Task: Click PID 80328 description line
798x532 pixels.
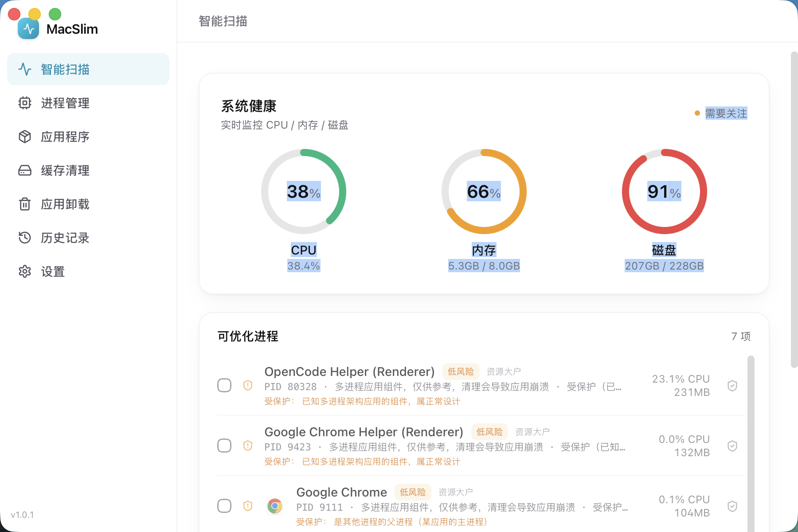Action: 443,387
